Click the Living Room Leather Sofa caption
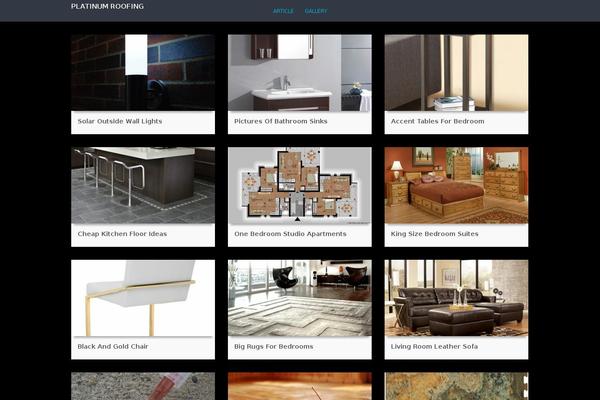This screenshot has width=600, height=400. click(434, 346)
